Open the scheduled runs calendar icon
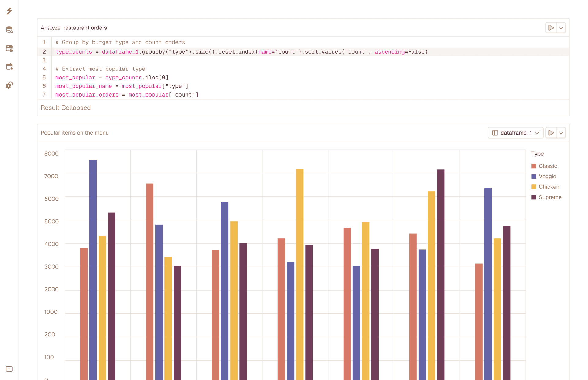This screenshot has width=588, height=380. pyautogui.click(x=9, y=66)
